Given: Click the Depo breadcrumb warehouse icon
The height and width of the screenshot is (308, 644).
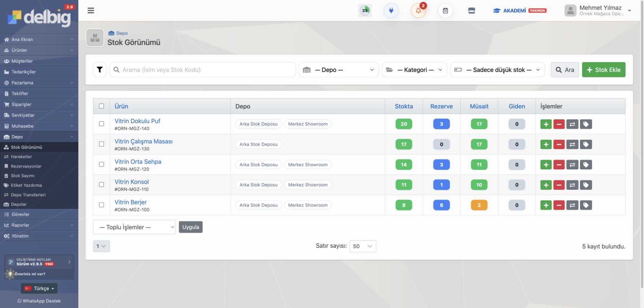Looking at the screenshot, I should (x=111, y=33).
